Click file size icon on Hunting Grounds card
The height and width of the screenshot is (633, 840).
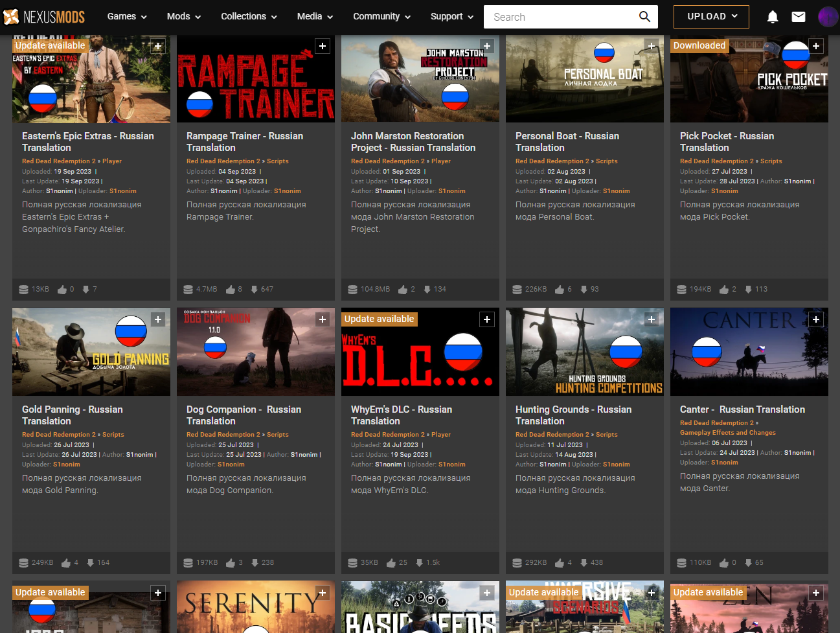(x=517, y=563)
